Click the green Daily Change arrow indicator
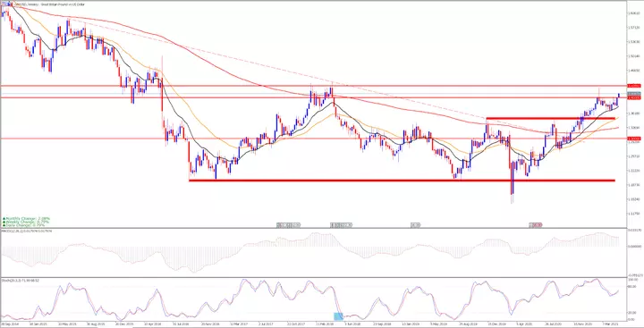The image size is (644, 328). click(4, 225)
